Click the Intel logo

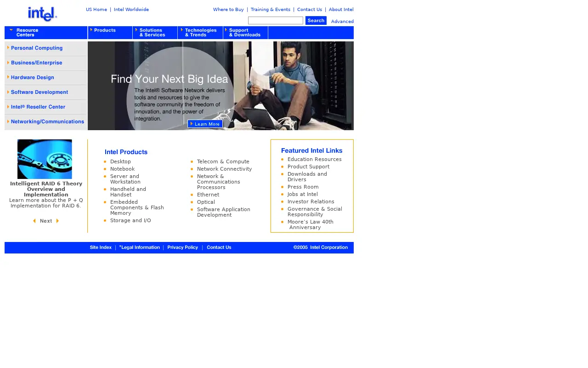coord(42,14)
